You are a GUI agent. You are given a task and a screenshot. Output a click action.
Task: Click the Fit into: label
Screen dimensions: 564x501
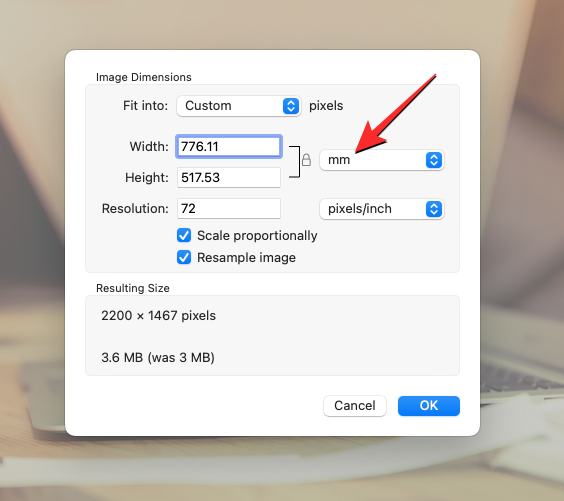tap(145, 106)
